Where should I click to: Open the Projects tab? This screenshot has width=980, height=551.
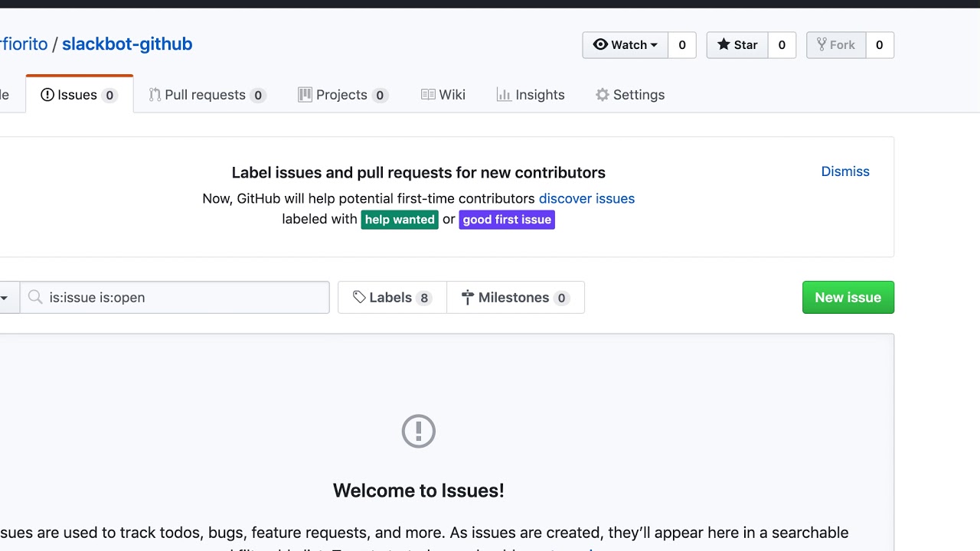click(x=343, y=95)
